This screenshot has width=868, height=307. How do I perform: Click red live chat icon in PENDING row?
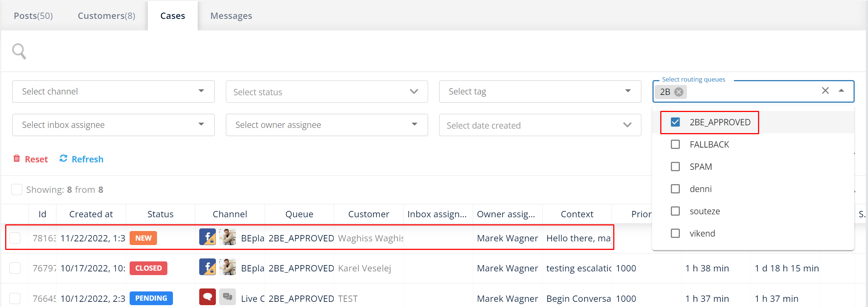(x=207, y=297)
